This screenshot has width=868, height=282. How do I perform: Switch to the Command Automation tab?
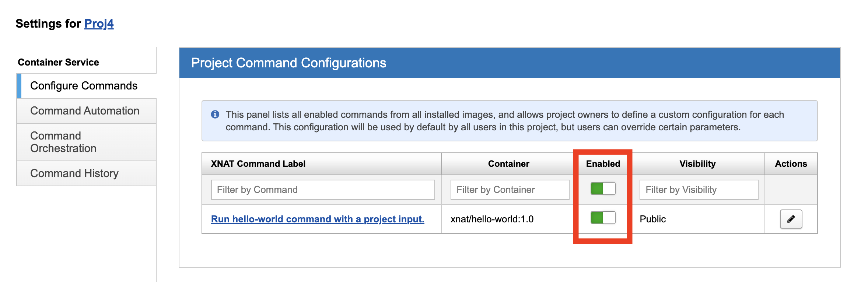tap(85, 111)
